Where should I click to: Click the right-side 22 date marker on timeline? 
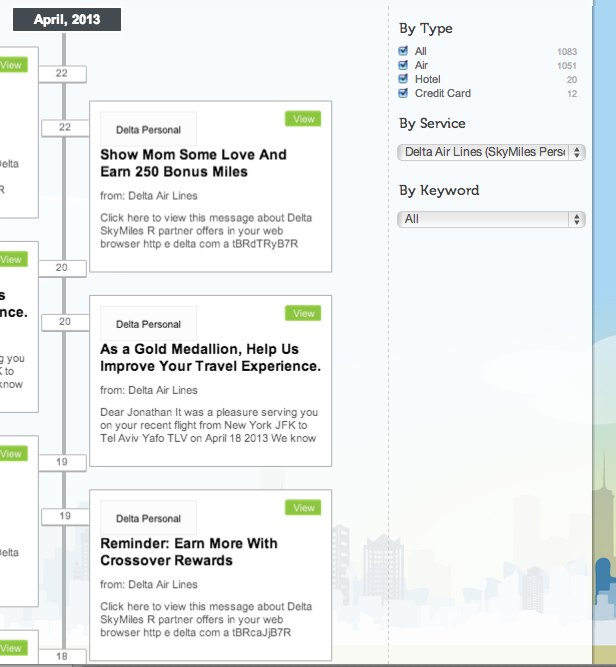click(65, 127)
